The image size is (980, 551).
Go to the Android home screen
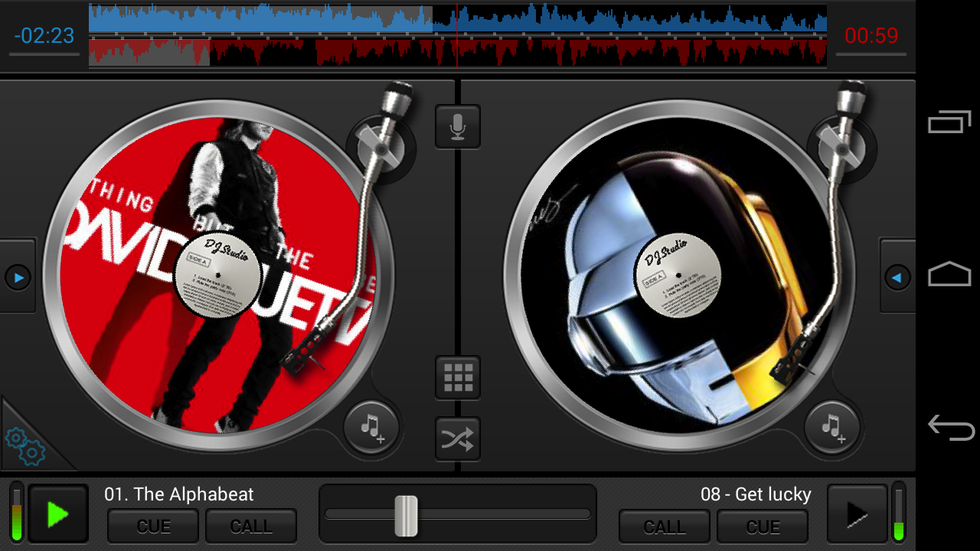point(949,274)
